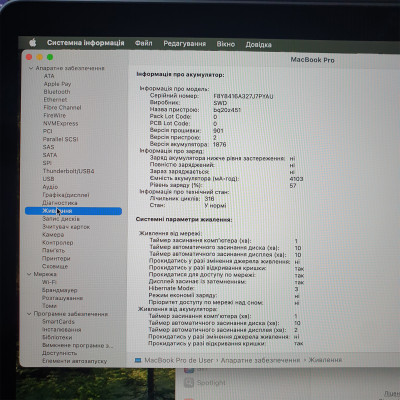Select SPI in the sidebar
Viewport: 400px width, 400px height.
47,163
